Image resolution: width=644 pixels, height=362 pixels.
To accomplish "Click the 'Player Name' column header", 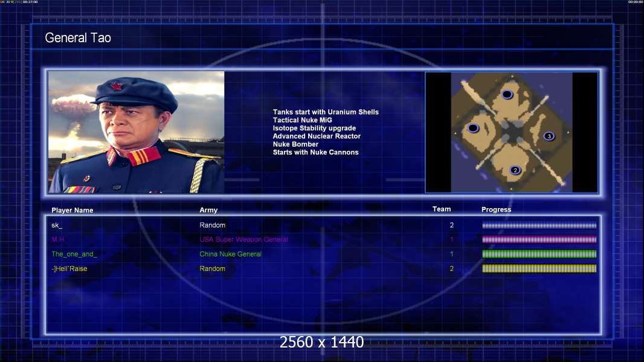I will tap(72, 211).
